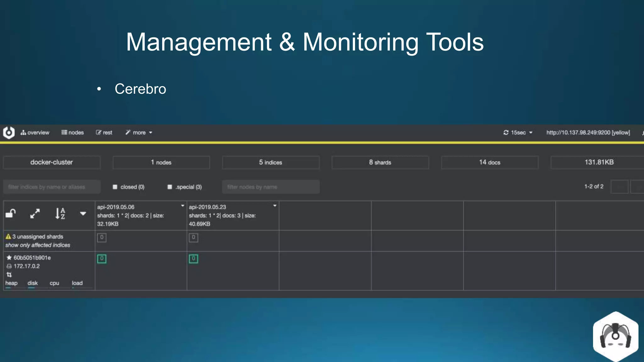Click the api-2019.05.06 index name

pyautogui.click(x=116, y=207)
